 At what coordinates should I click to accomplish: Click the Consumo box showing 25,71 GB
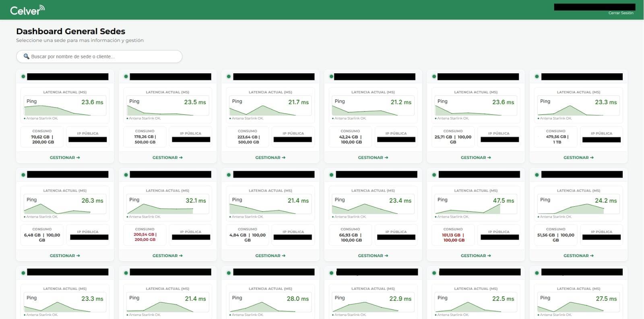pos(453,137)
